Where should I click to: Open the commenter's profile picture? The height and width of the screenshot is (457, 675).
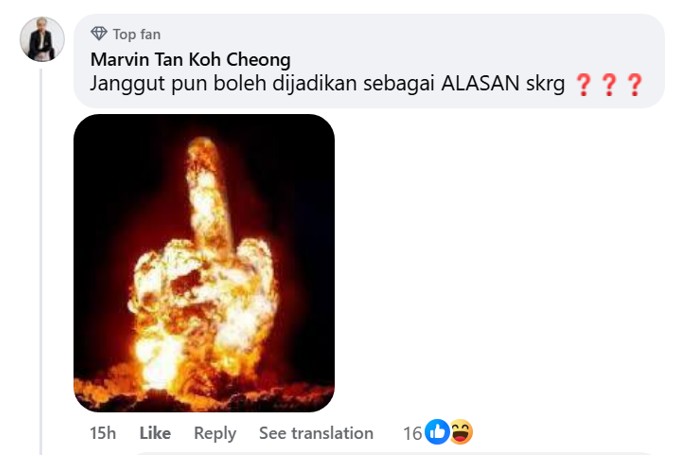pos(42,39)
